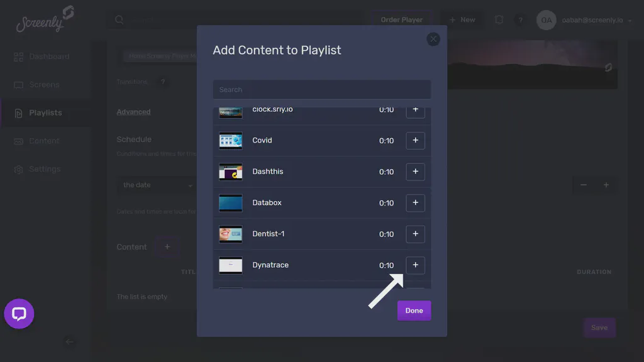Click Done to confirm selections
644x362 pixels.
point(414,310)
